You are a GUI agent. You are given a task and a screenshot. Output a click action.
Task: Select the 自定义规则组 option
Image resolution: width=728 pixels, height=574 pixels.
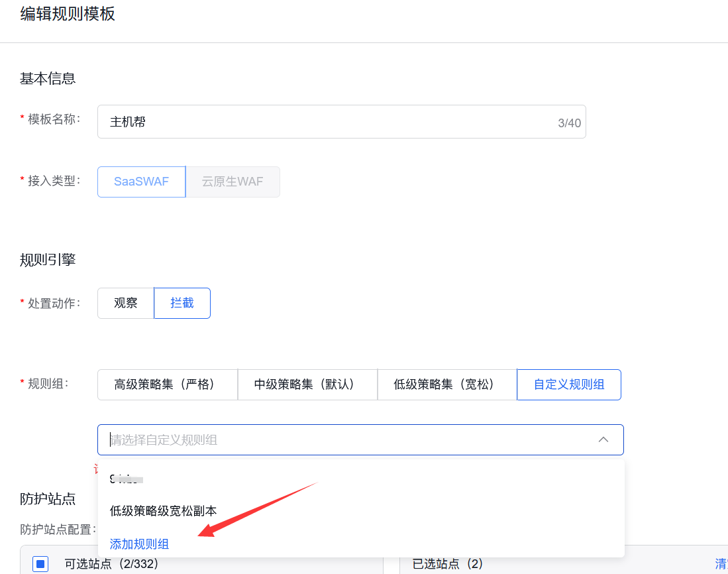(568, 384)
